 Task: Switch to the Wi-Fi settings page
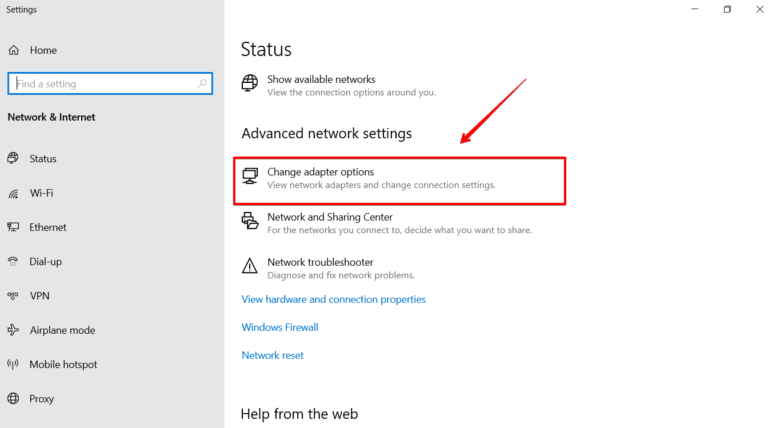point(41,193)
